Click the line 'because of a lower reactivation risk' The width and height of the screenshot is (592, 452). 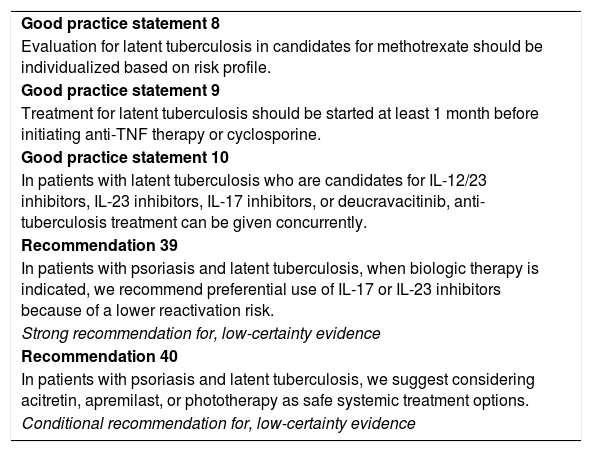[146, 311]
